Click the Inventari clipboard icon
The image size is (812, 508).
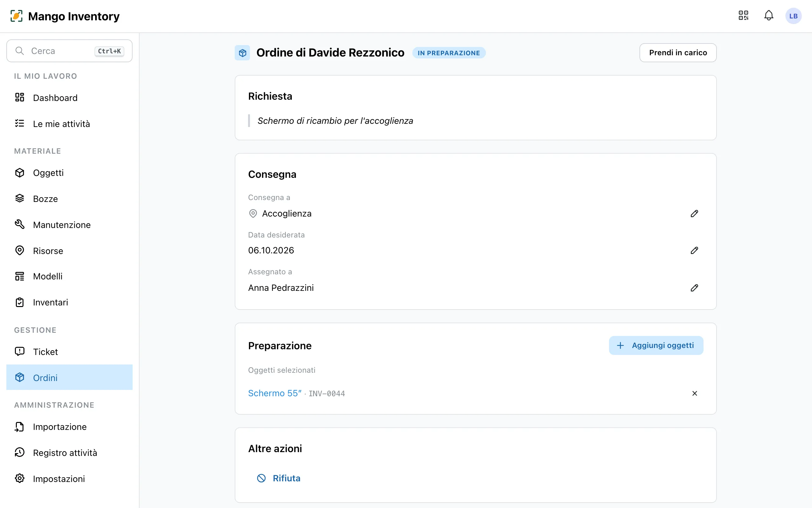[20, 302]
